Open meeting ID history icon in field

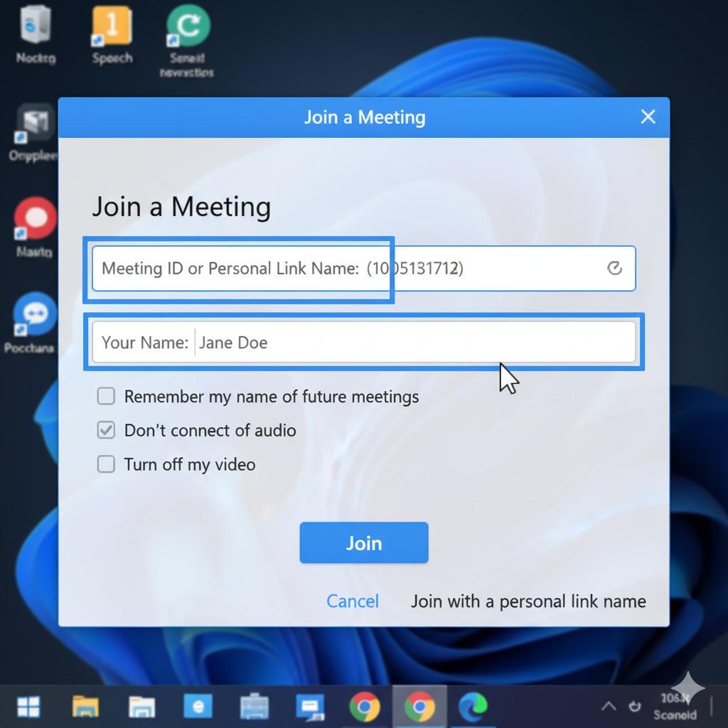click(x=614, y=268)
